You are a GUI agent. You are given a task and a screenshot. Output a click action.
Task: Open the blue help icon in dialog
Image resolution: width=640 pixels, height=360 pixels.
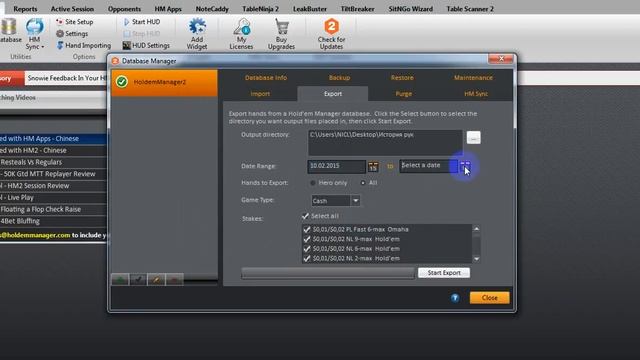coord(455,298)
